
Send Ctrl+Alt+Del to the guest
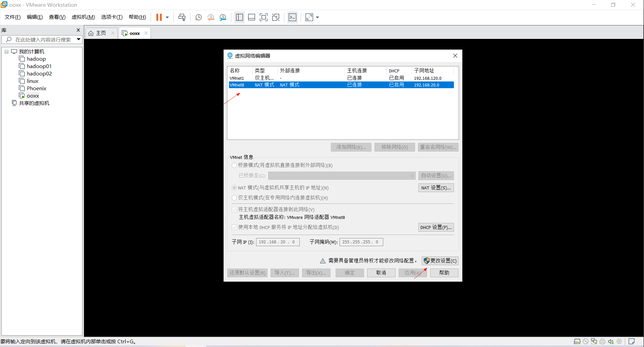(182, 17)
